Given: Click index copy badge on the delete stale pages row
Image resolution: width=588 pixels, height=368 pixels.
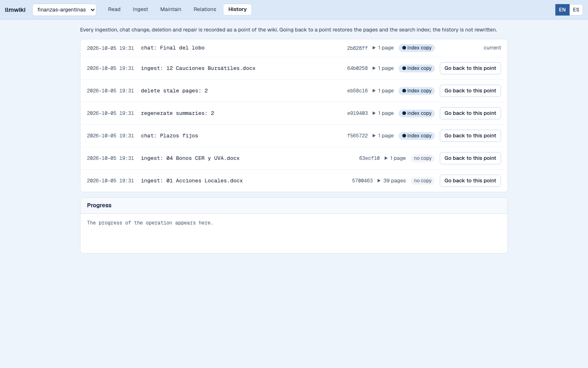Looking at the screenshot, I should 416,91.
